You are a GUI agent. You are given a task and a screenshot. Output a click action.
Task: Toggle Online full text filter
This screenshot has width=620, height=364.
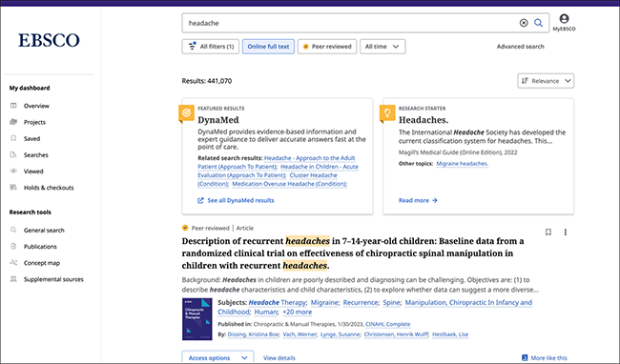[268, 47]
